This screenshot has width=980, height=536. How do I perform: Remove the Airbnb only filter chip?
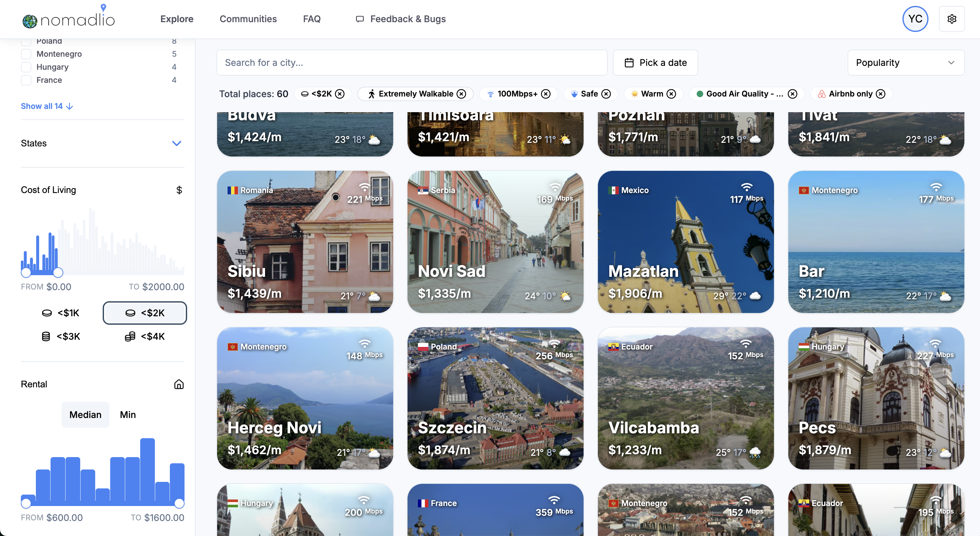(881, 94)
